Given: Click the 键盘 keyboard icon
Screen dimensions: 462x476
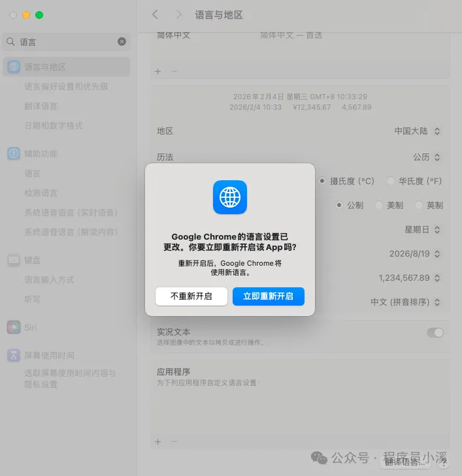Looking at the screenshot, I should click(x=14, y=260).
